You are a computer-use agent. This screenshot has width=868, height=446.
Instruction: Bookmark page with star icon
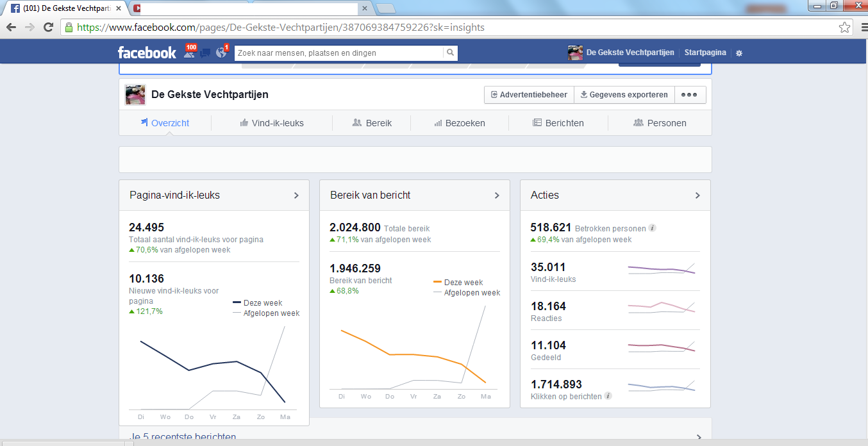pos(845,28)
